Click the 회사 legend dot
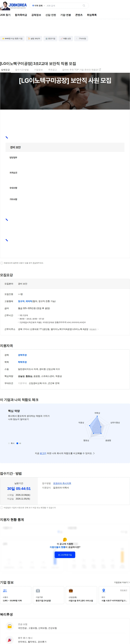The height and width of the screenshot is (644, 130). [x=9, y=443]
